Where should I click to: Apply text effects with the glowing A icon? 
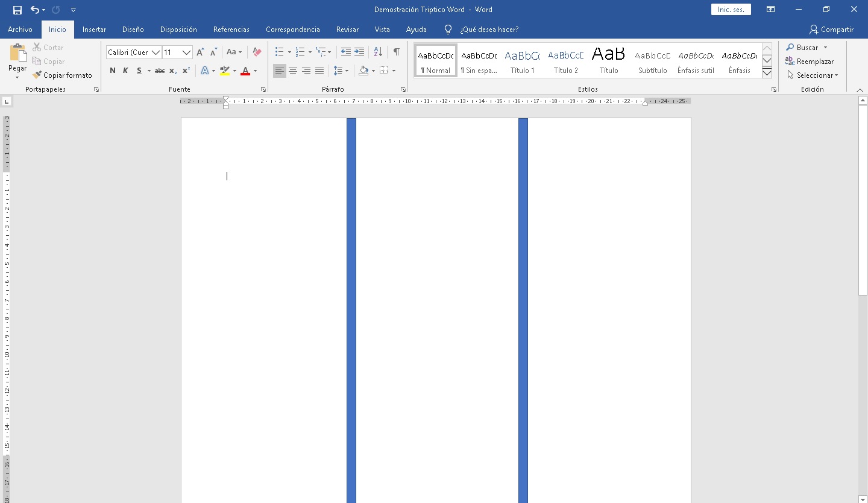click(205, 71)
